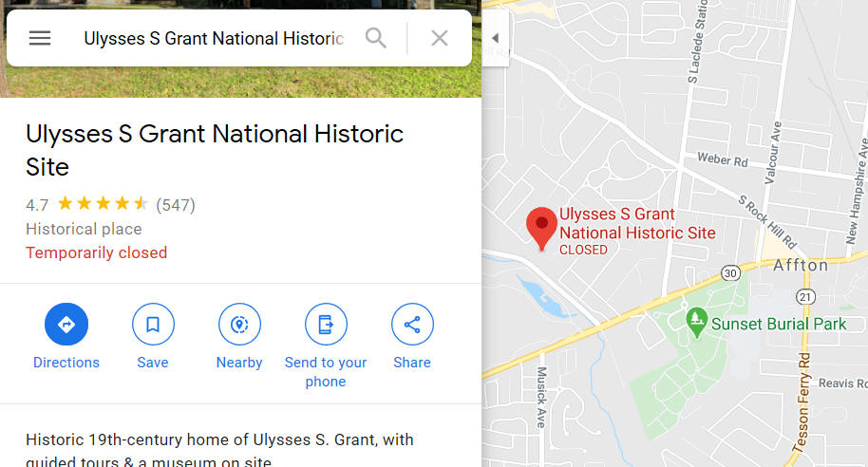The height and width of the screenshot is (467, 868).
Task: Click the Weber Rd street label
Action: point(723,159)
